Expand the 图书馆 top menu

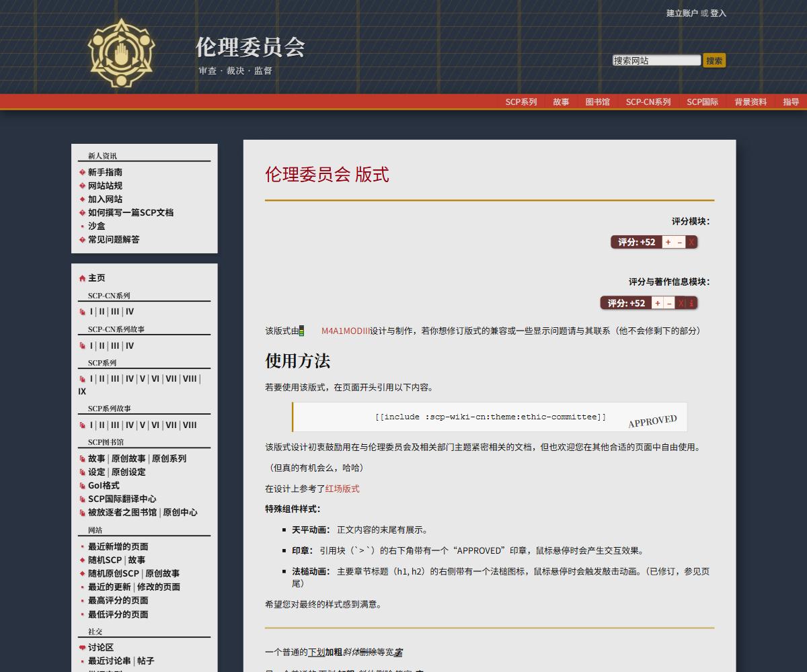tap(597, 102)
